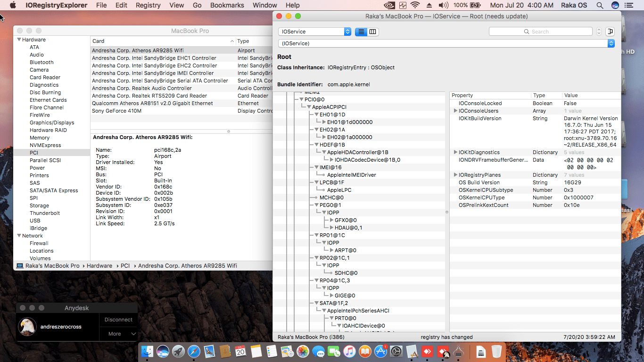Collapse the HDEF@1B node
This screenshot has height=362, width=644.
[x=316, y=145]
